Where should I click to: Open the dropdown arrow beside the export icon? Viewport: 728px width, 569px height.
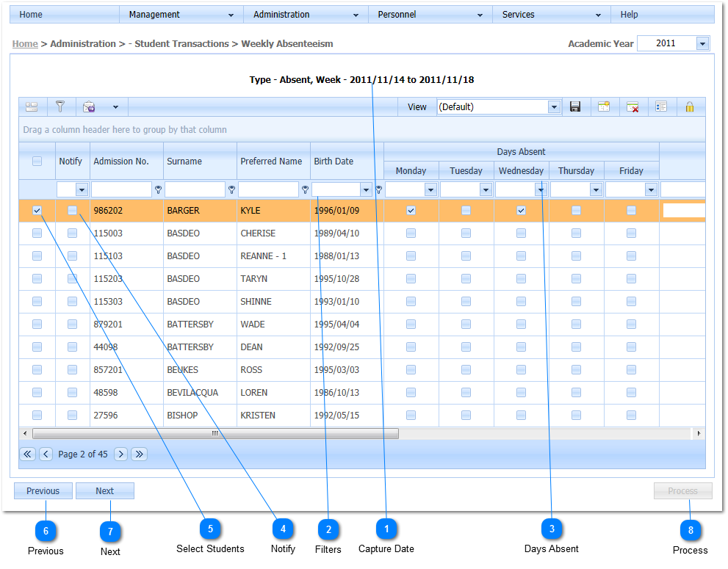coord(115,107)
